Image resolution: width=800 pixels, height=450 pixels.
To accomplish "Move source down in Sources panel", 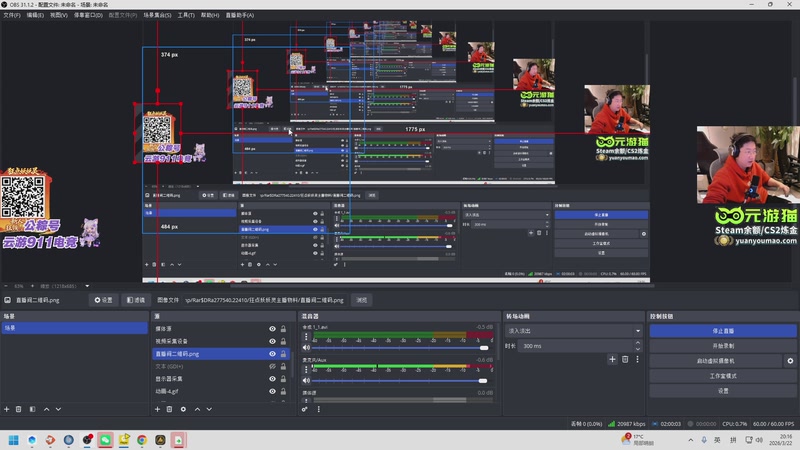I will [x=209, y=409].
